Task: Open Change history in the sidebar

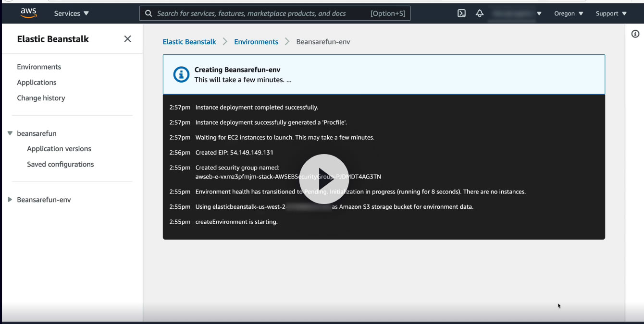Action: click(41, 98)
